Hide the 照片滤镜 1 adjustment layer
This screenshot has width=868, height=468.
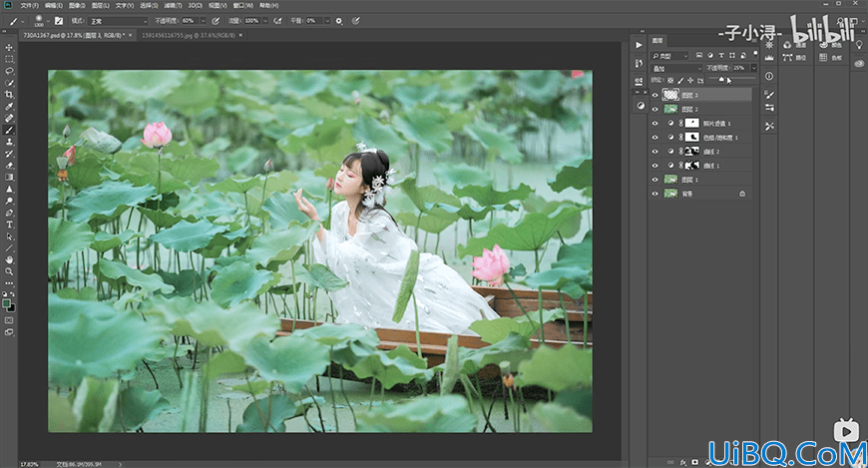pos(654,123)
